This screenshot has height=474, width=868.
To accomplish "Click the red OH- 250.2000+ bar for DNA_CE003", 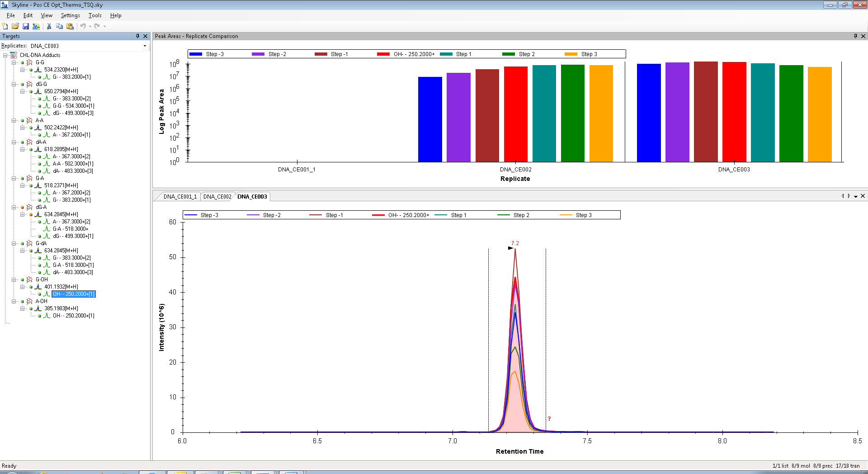I will click(x=734, y=112).
